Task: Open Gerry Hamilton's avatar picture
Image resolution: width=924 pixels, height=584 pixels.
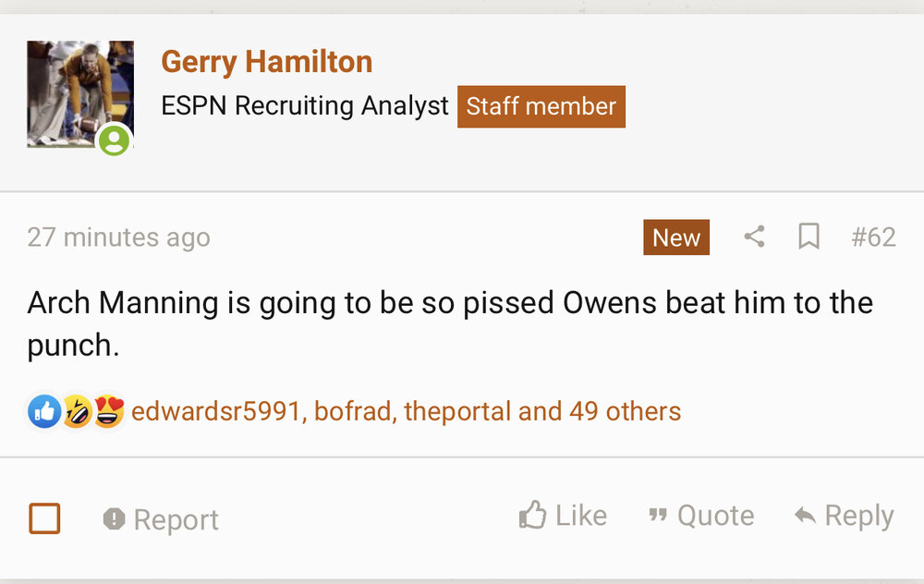Action: pos(79,93)
